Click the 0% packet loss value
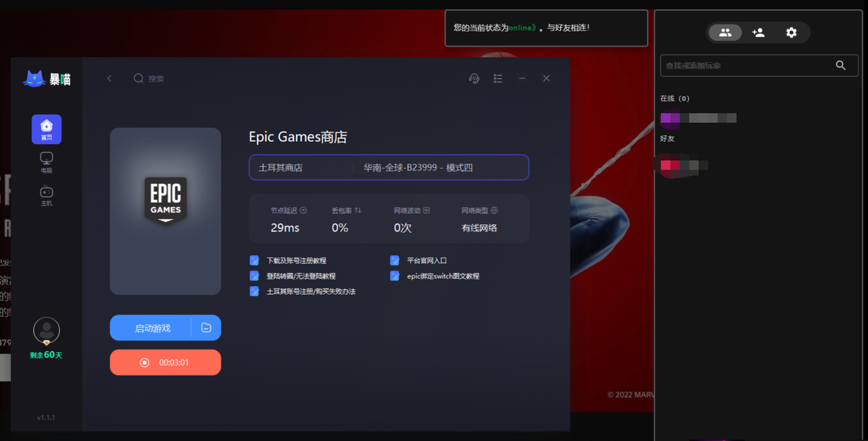Screen dimensions: 868x441 tap(340, 228)
